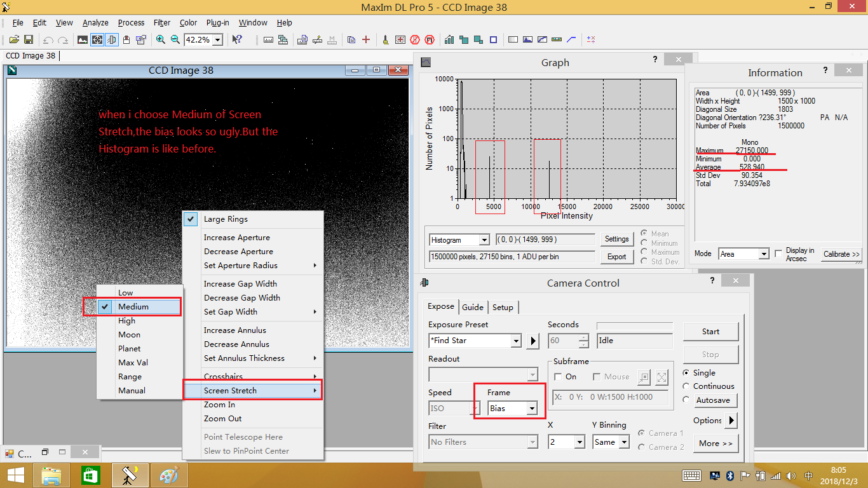The image size is (868, 488).
Task: Click the Zoom In magnifier icon
Action: [x=161, y=39]
